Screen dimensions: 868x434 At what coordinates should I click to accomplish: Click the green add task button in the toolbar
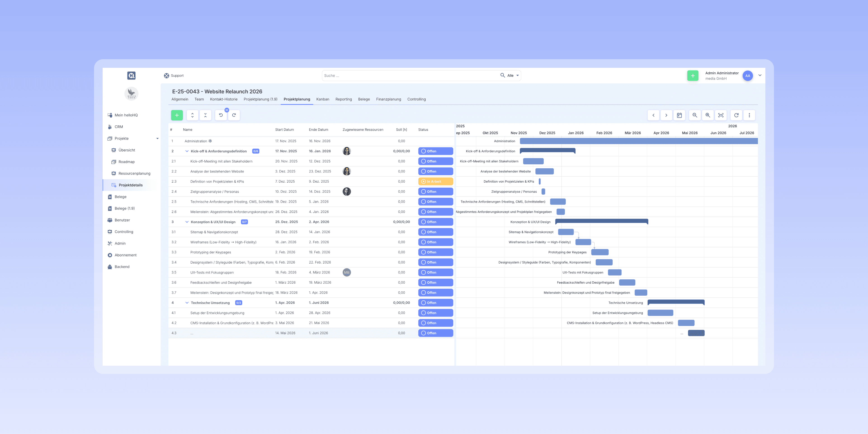177,115
